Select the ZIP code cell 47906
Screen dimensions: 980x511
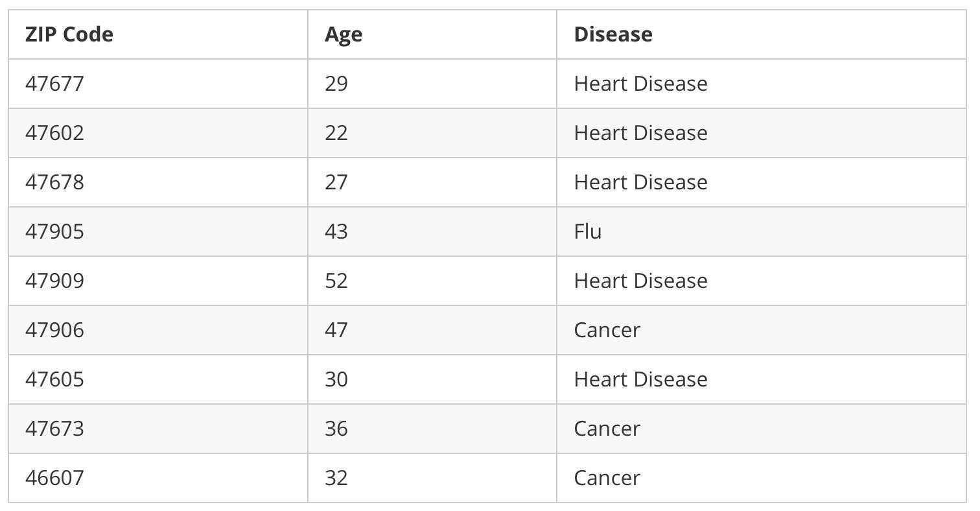pyautogui.click(x=54, y=330)
